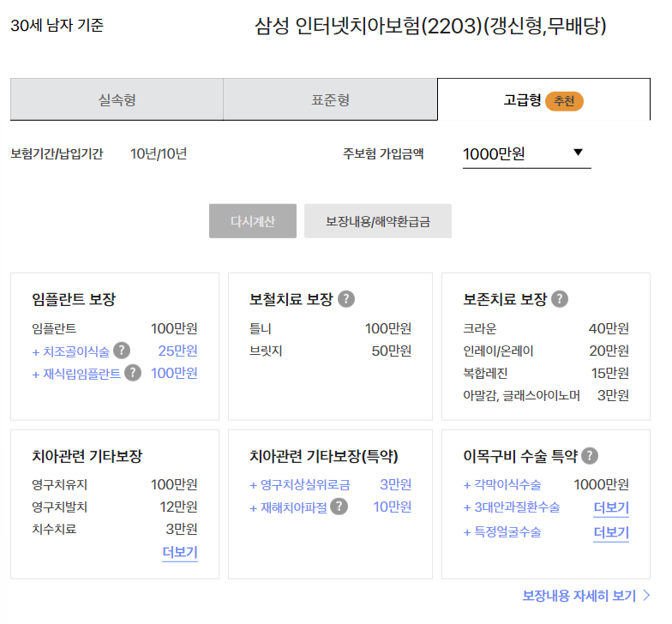
Task: Toggle the + 3대안과질환수술 rider
Action: point(512,507)
